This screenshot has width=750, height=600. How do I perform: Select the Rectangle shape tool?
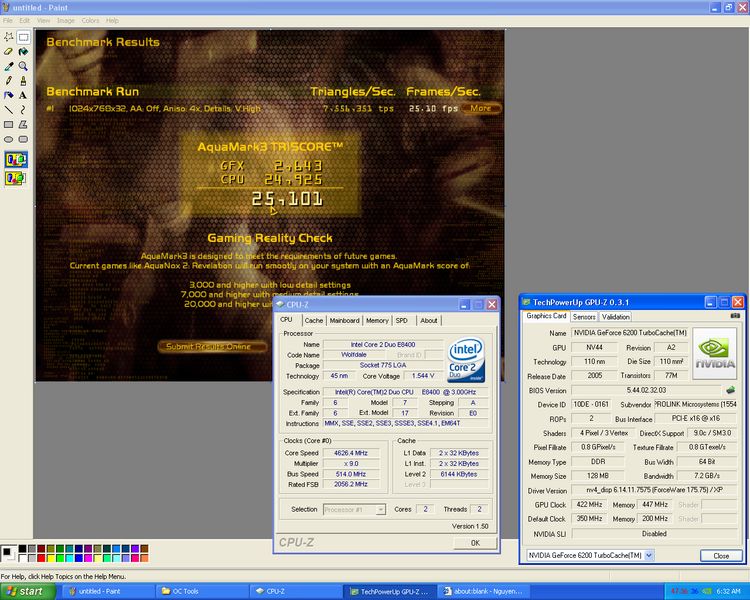(9, 124)
